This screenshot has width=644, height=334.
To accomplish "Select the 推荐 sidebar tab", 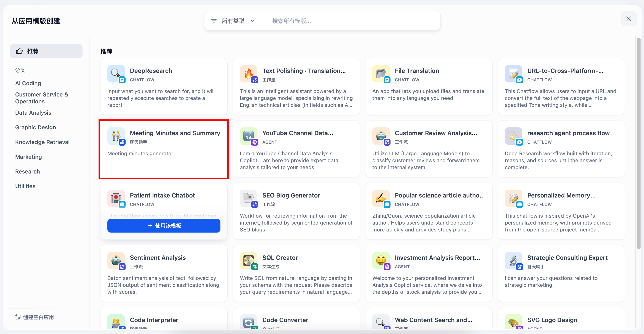I will 46,51.
